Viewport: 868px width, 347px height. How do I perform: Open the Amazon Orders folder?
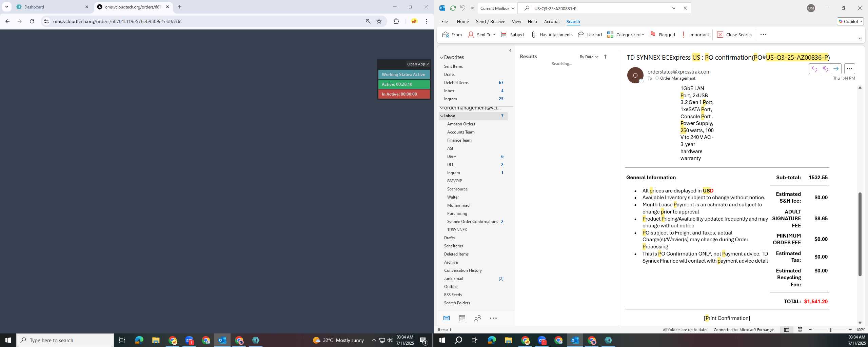click(x=473, y=124)
